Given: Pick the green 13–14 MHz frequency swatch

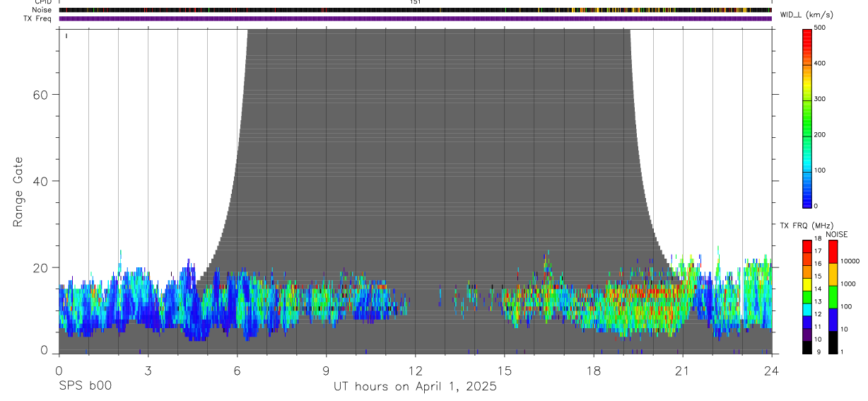Looking at the screenshot, I should click(x=807, y=296).
